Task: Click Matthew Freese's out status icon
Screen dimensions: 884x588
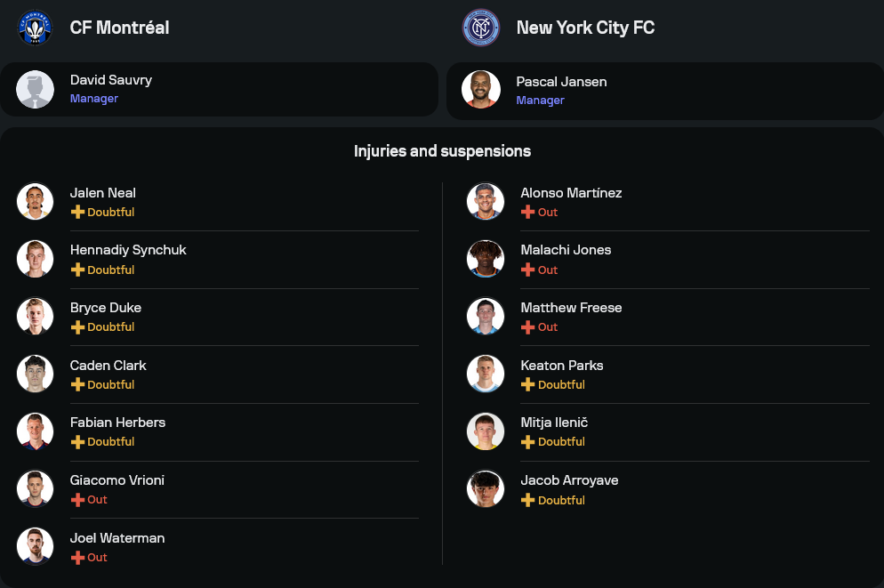Action: point(527,327)
